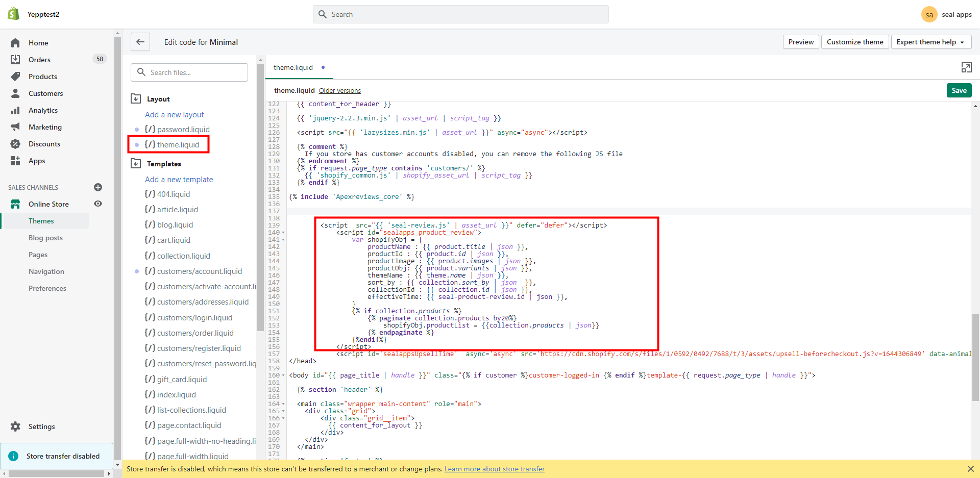Image resolution: width=980 pixels, height=478 pixels.
Task: Fold code at line 141
Action: coord(283,240)
